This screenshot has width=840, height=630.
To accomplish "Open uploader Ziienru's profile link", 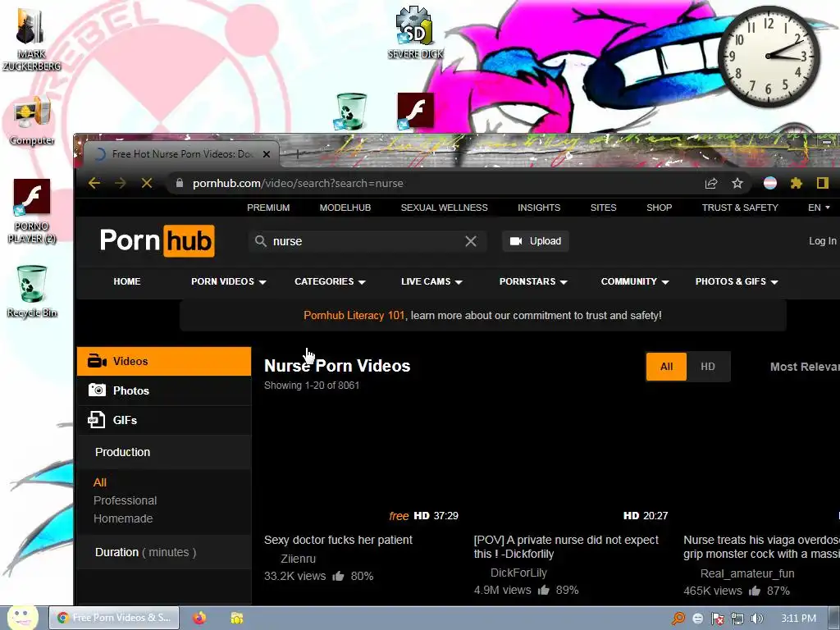I will click(298, 559).
